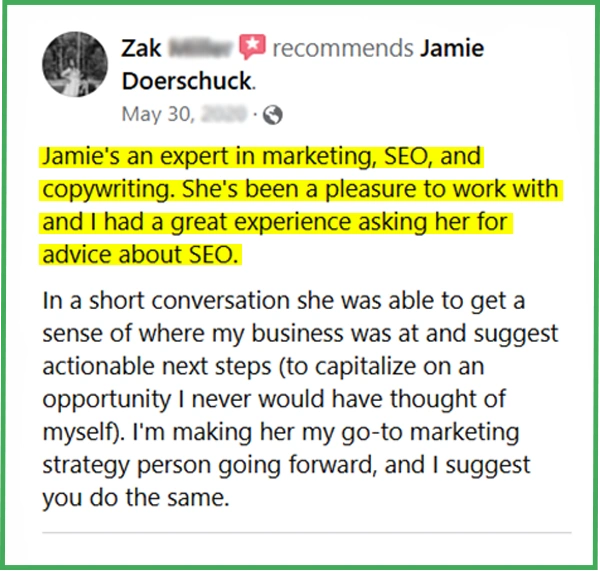Viewport: 600px width, 572px height.
Task: Click the blurred year beside May 30
Action: 224,114
